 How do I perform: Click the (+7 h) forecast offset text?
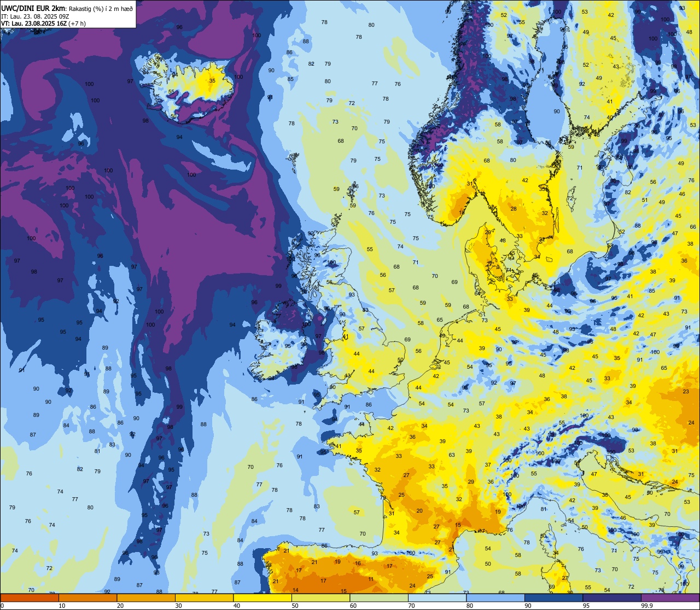(x=77, y=24)
